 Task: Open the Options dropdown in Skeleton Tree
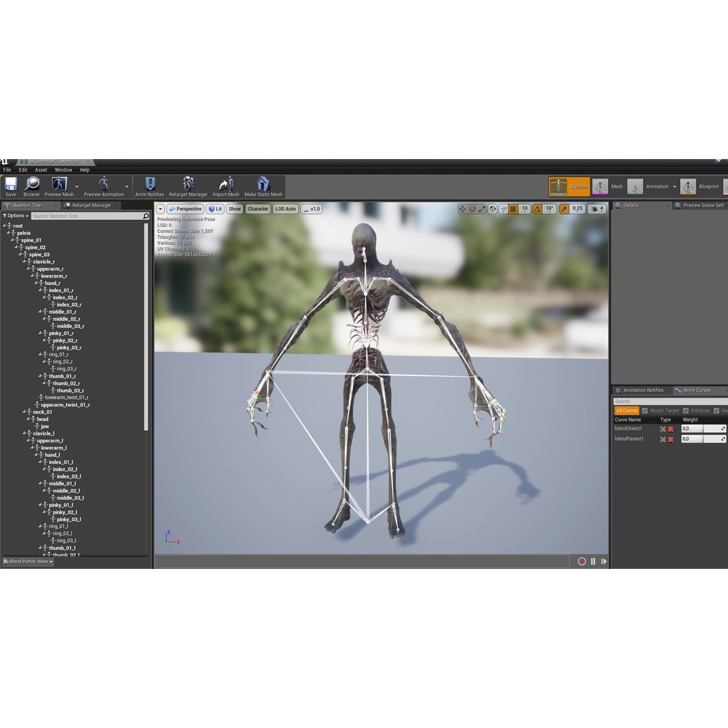point(16,216)
